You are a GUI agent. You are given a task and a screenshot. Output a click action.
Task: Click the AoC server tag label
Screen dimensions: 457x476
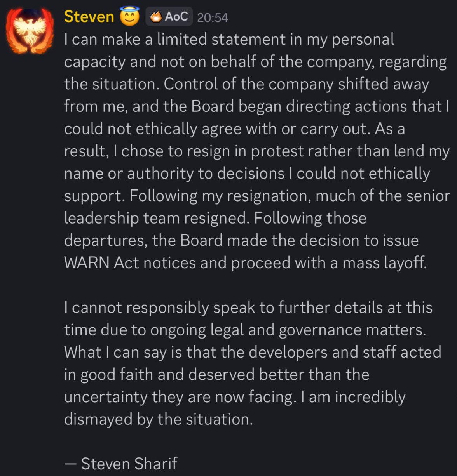click(176, 17)
